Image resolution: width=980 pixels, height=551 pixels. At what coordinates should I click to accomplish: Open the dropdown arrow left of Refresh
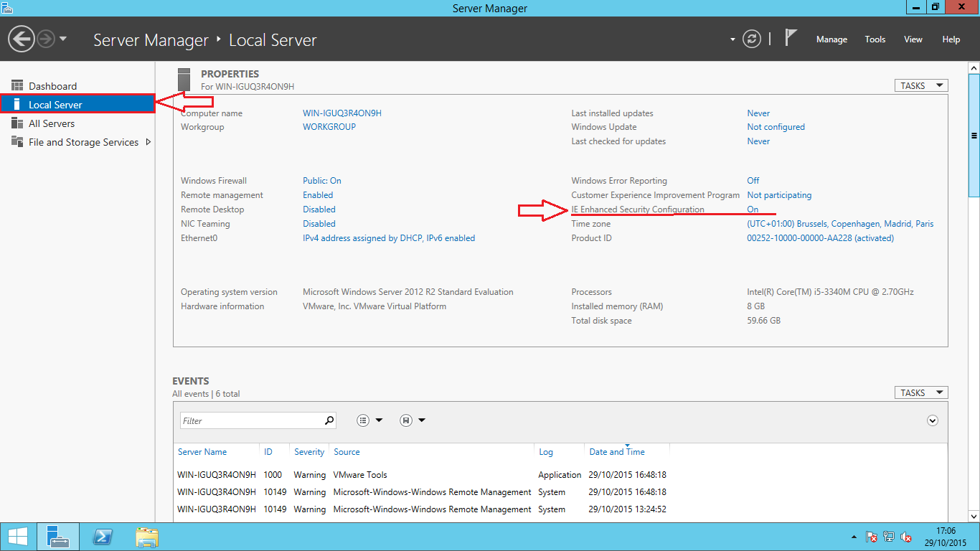(732, 39)
